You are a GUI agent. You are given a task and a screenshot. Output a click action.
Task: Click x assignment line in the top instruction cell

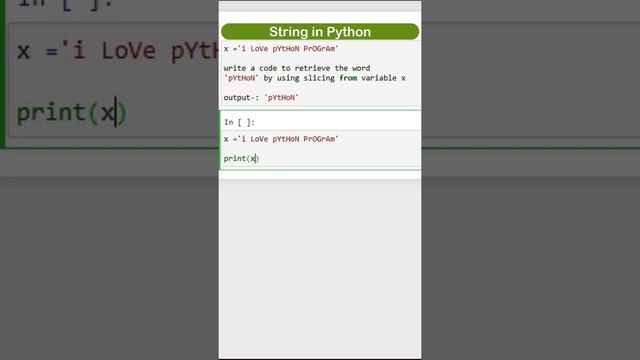pos(281,49)
